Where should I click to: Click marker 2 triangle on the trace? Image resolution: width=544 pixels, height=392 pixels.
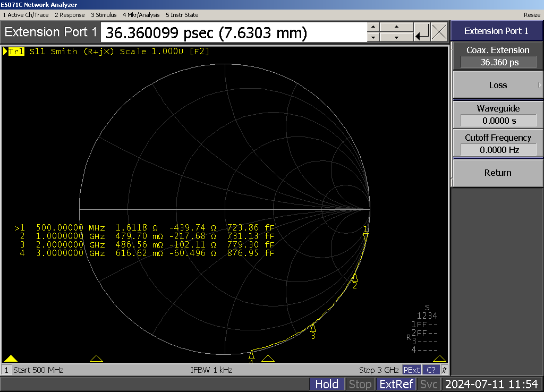pos(355,278)
